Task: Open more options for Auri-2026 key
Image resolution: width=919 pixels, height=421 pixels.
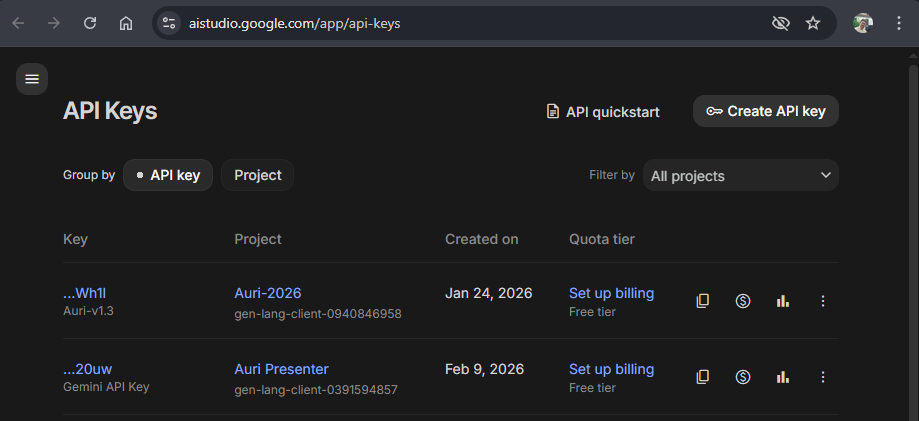Action: 823,301
